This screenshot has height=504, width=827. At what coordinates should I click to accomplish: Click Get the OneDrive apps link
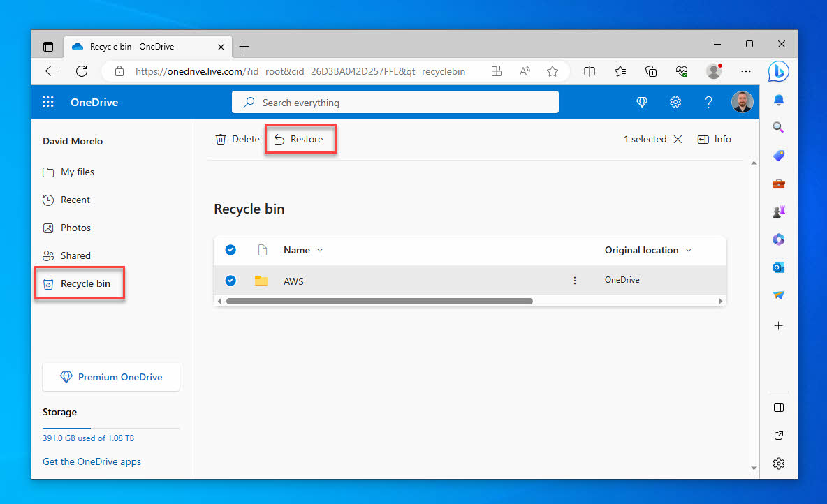coord(92,461)
